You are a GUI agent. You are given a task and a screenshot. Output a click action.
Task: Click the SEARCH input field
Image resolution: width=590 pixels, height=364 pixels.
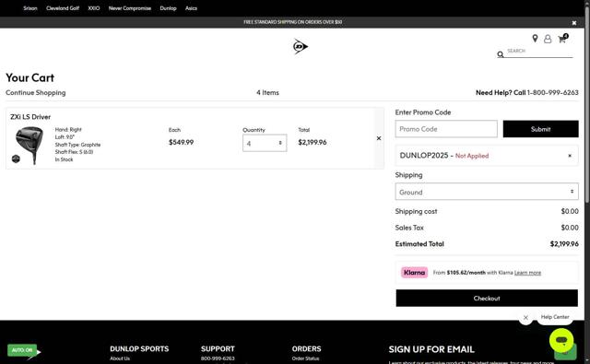click(538, 52)
